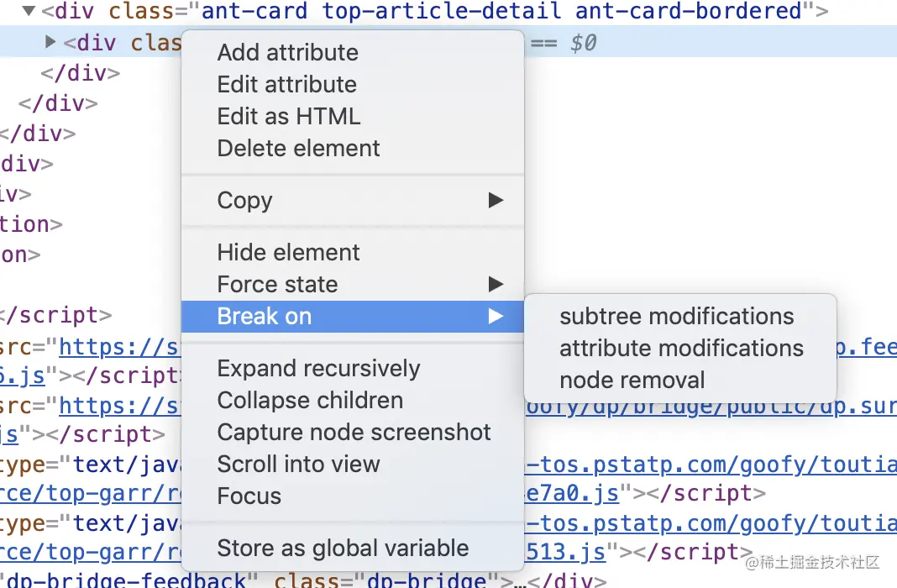The height and width of the screenshot is (588, 897).
Task: Choose attribute modifications breakpoint option
Action: click(680, 349)
